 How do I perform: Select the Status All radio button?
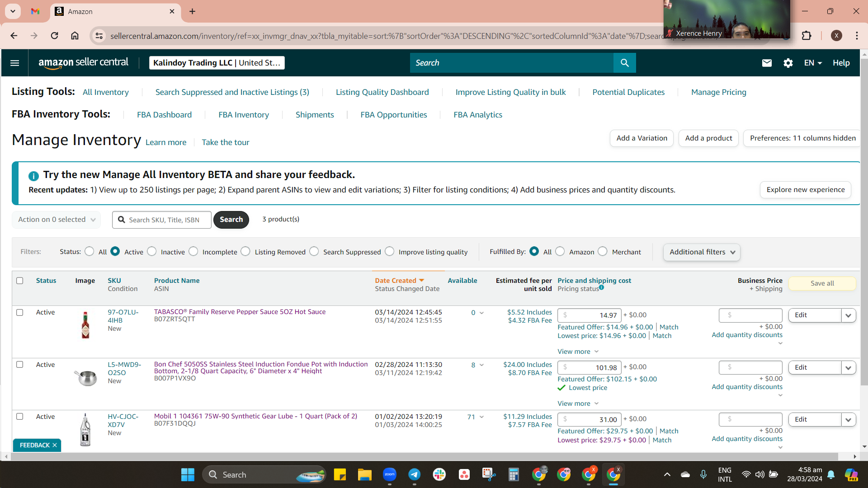(x=90, y=251)
